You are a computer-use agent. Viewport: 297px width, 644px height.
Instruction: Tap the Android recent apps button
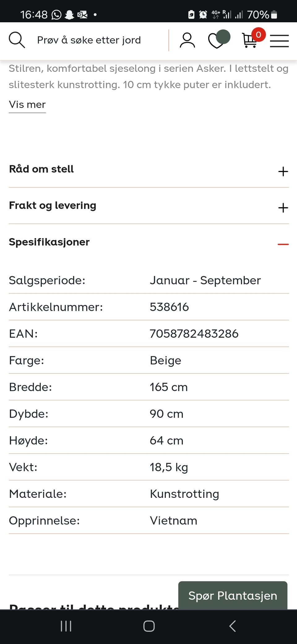coord(66,626)
